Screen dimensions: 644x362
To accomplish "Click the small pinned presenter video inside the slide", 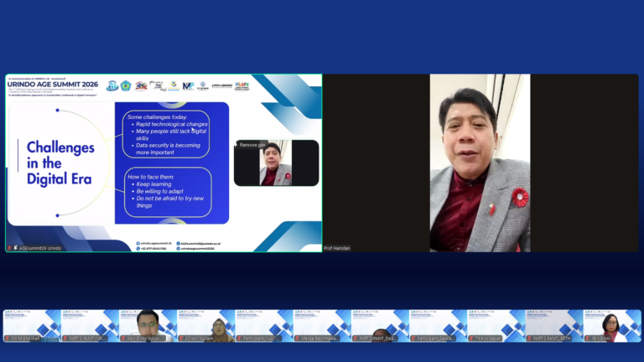I will point(277,163).
